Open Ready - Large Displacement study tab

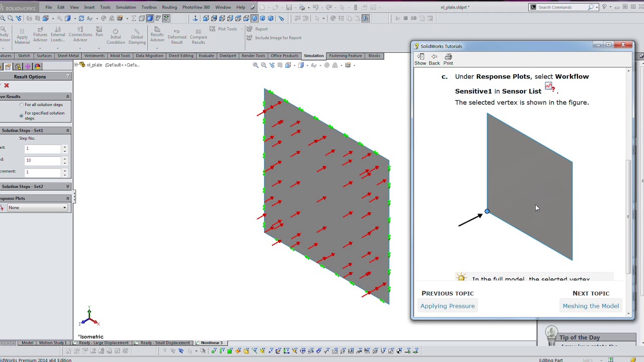tap(104, 343)
